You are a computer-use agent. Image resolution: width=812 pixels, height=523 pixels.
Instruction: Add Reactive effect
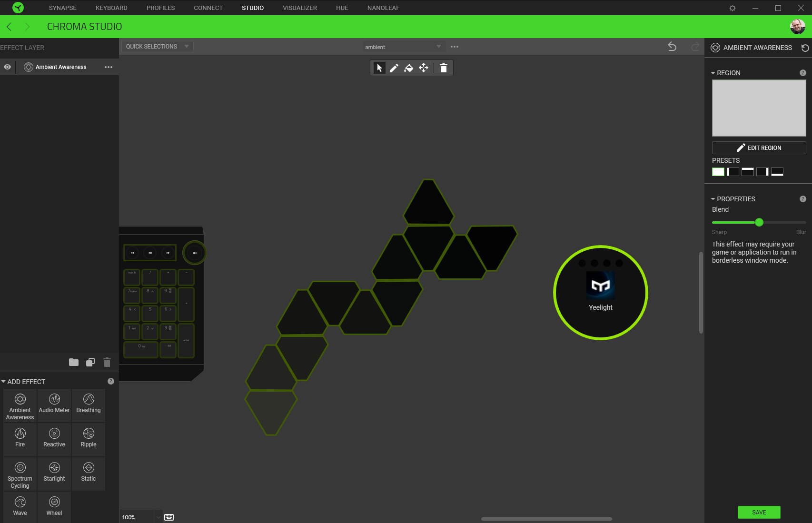tap(54, 440)
